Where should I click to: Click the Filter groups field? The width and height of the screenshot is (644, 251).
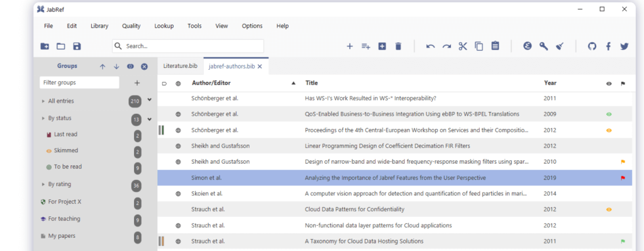(x=80, y=82)
